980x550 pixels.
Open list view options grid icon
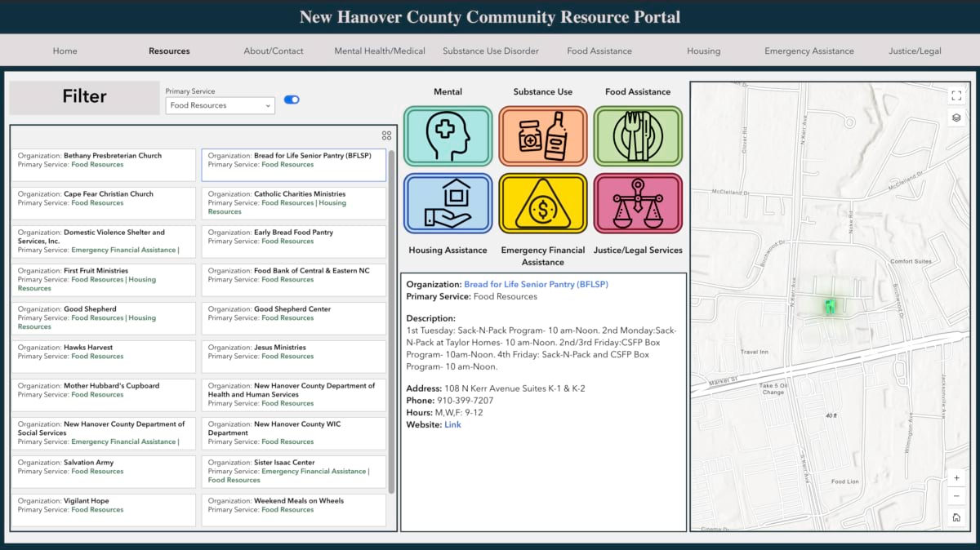(386, 135)
